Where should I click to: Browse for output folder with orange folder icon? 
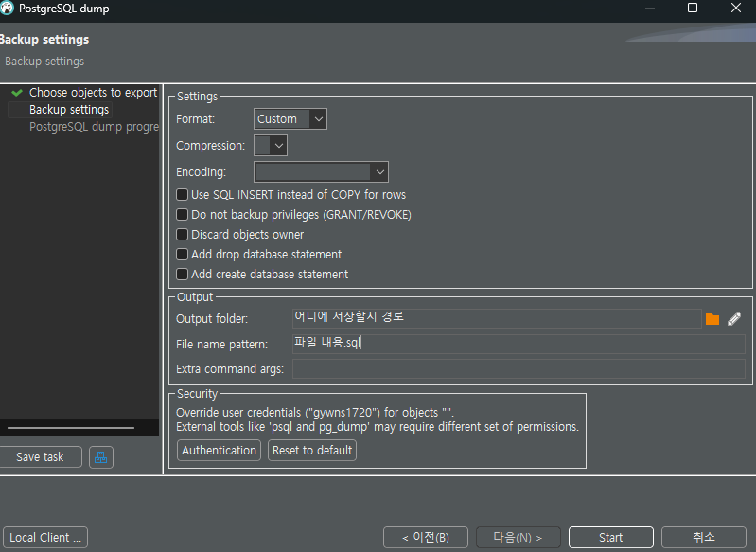pos(712,319)
